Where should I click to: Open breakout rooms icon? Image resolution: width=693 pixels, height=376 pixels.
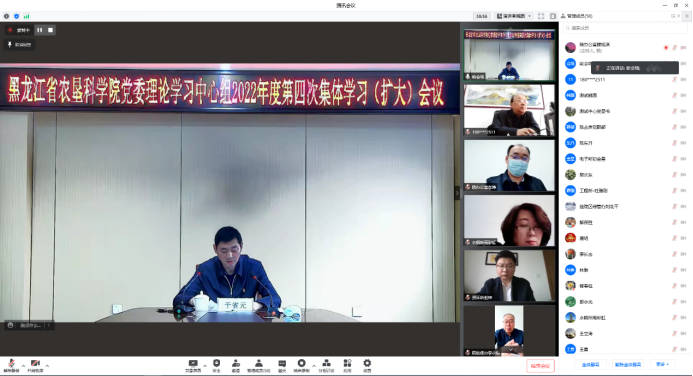click(327, 366)
